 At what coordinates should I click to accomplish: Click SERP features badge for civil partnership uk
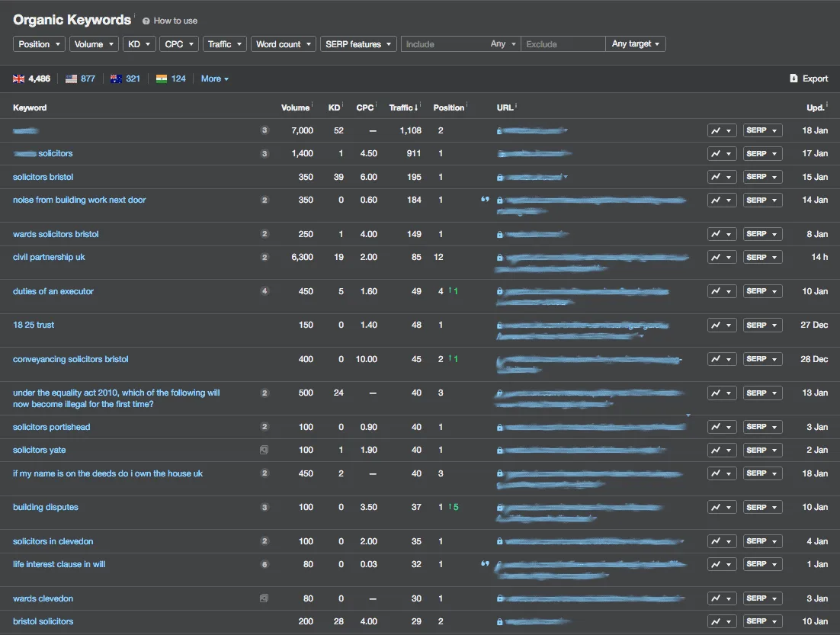(x=264, y=257)
